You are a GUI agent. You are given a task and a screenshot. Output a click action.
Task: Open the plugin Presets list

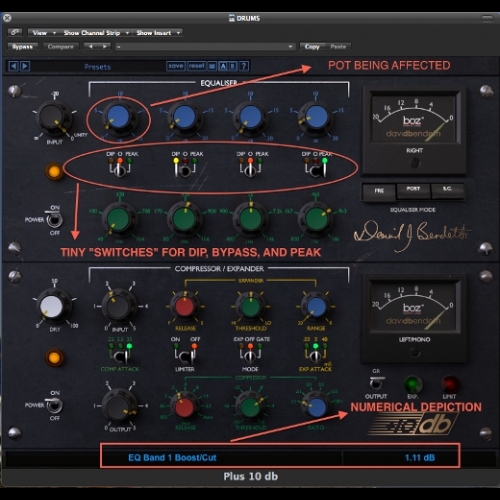click(x=97, y=67)
